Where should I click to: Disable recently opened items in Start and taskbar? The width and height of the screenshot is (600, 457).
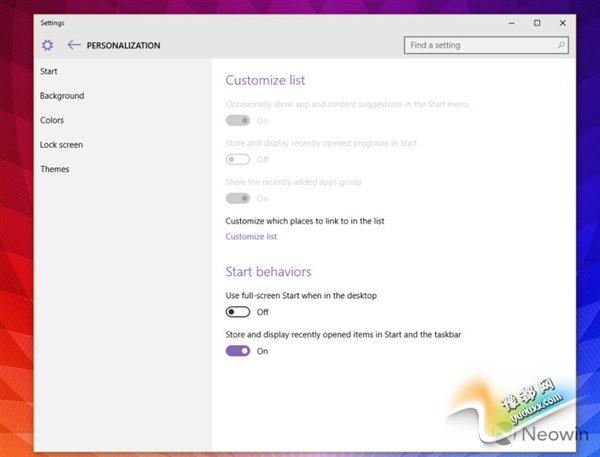(238, 351)
